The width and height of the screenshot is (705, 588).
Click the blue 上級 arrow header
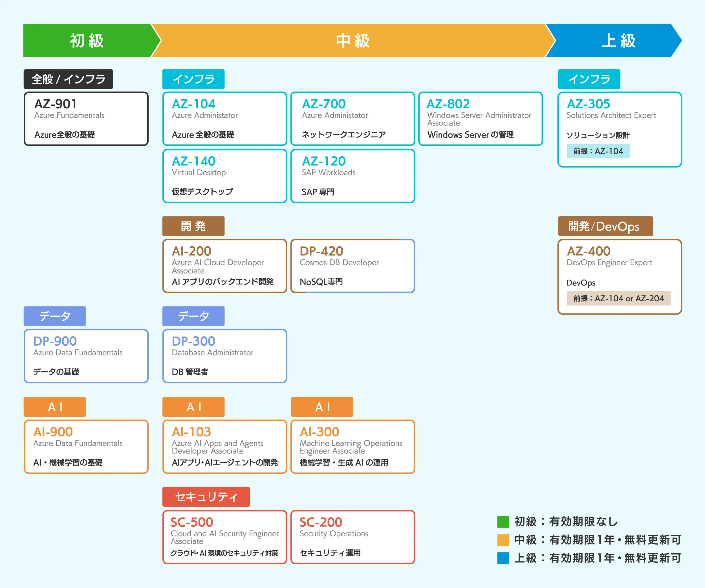click(x=614, y=40)
